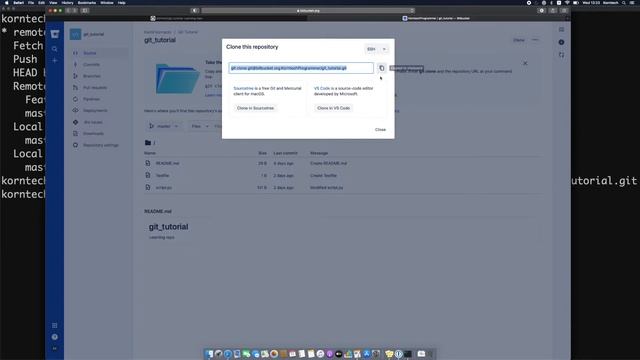Click the git_tutorial repository avatar

tap(76, 34)
